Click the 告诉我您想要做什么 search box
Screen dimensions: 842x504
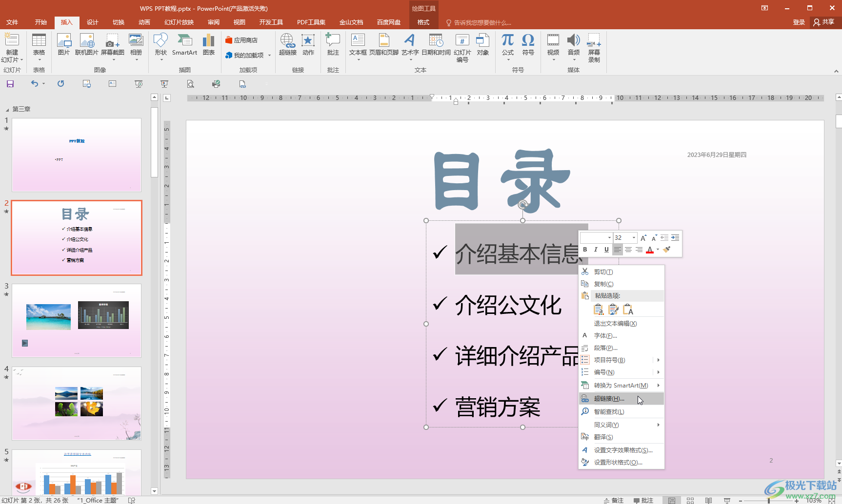click(479, 23)
